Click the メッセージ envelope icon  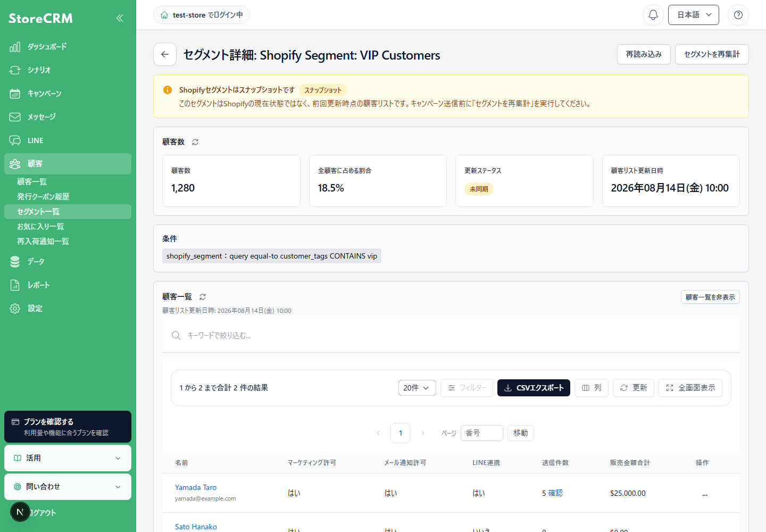[x=15, y=117]
